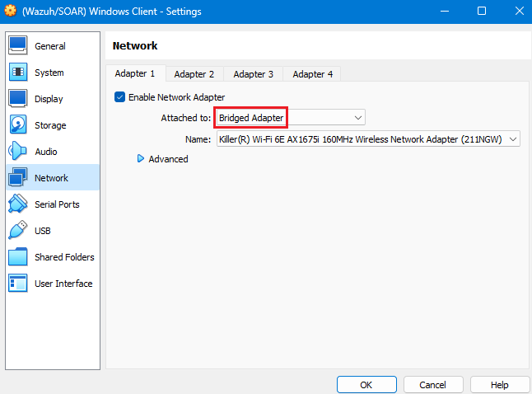Viewport: 532px width, 394px height.
Task: Open the Storage disk icon
Action: pos(17,124)
